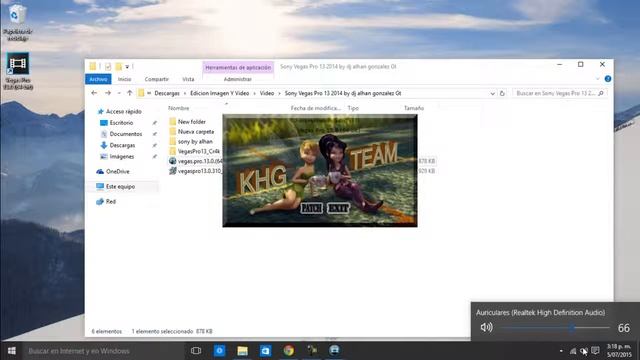Click the taskbar clock and date
This screenshot has width=640, height=360.
point(619,351)
